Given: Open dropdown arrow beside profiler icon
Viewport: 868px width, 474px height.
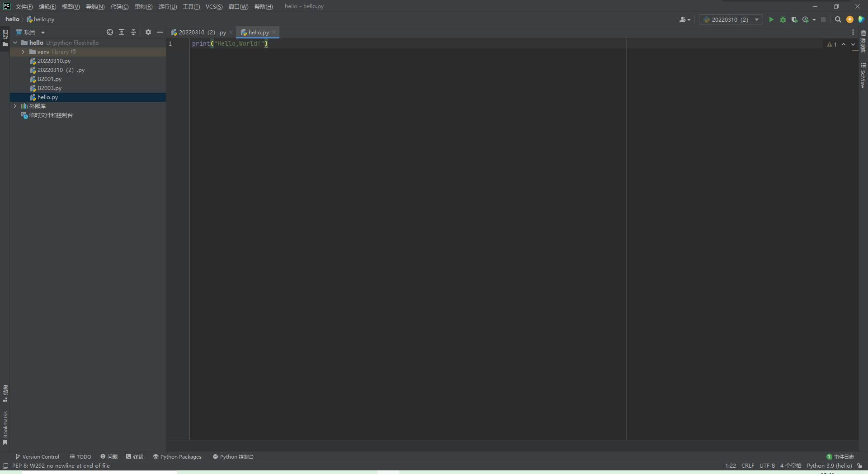Looking at the screenshot, I should tap(814, 19).
